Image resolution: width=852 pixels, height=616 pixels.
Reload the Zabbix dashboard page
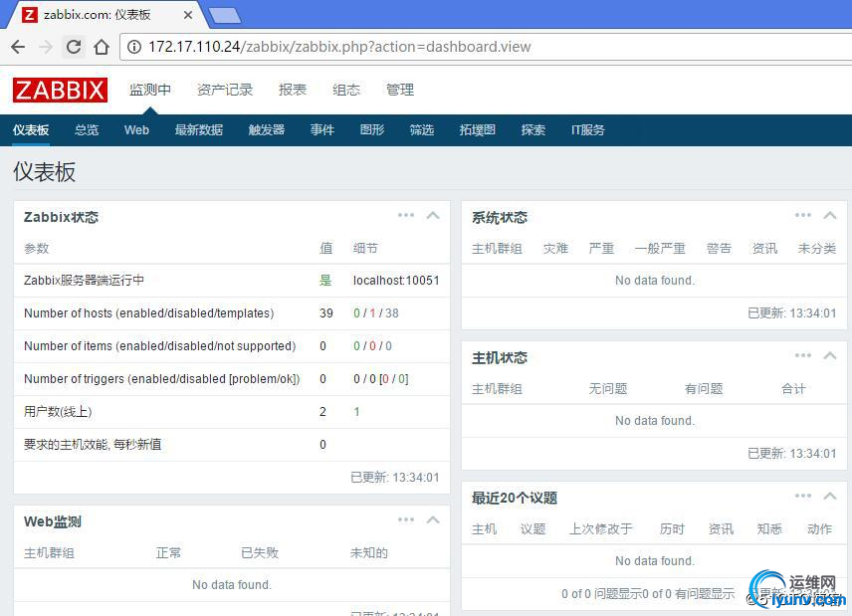[x=74, y=47]
